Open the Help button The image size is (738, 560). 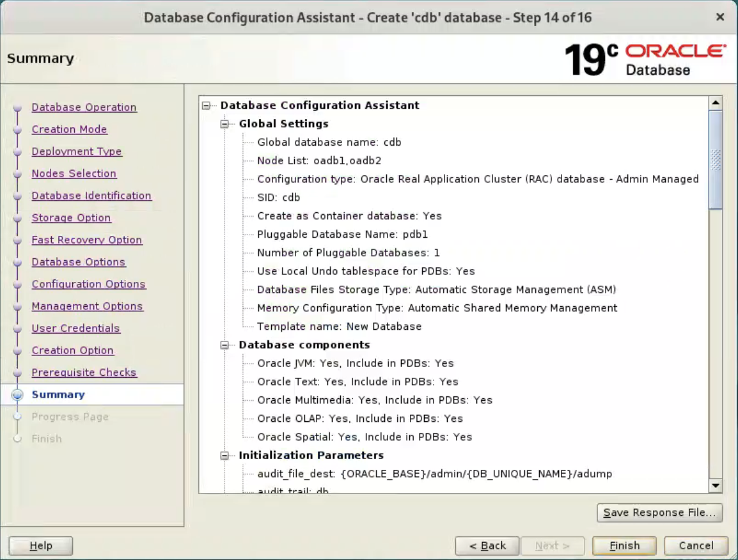[x=41, y=546]
